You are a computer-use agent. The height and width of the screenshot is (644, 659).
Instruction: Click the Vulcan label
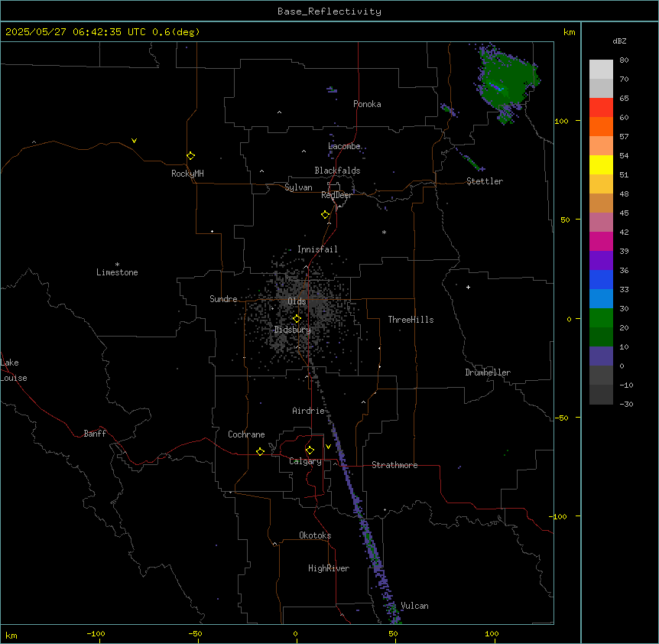point(414,606)
